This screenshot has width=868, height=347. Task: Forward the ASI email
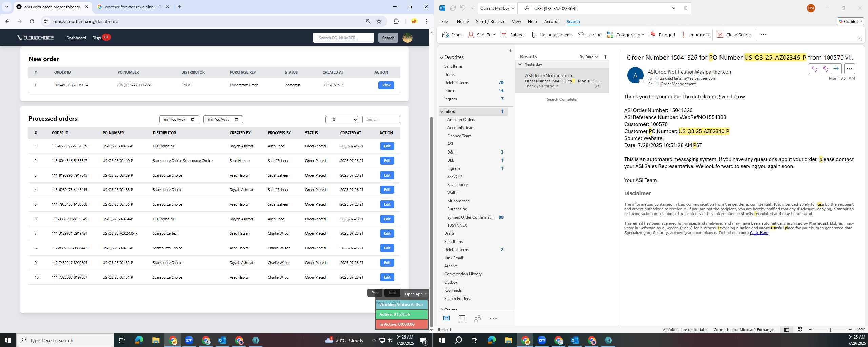[836, 69]
